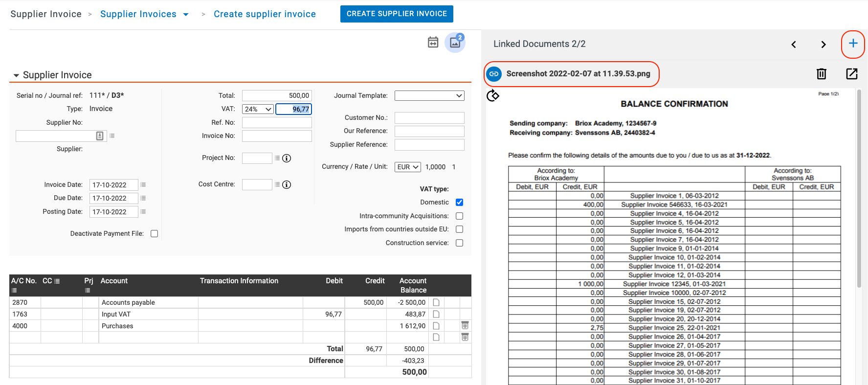Open the linked documents image icon
The width and height of the screenshot is (868, 385).
pyautogui.click(x=455, y=43)
